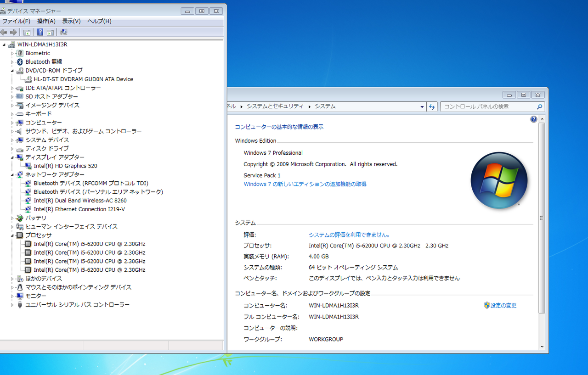Open Help via the blue question-mark toolbar icon
The image size is (588, 375).
point(40,32)
